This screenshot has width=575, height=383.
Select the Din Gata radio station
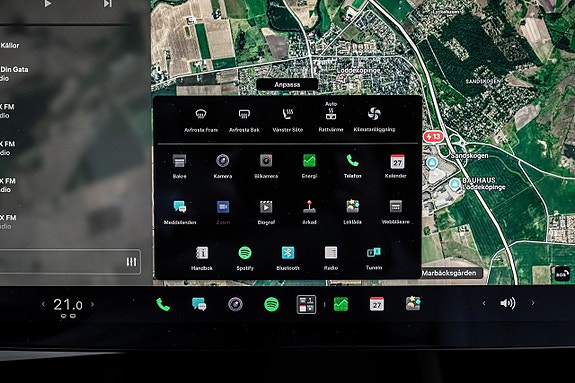(14, 73)
